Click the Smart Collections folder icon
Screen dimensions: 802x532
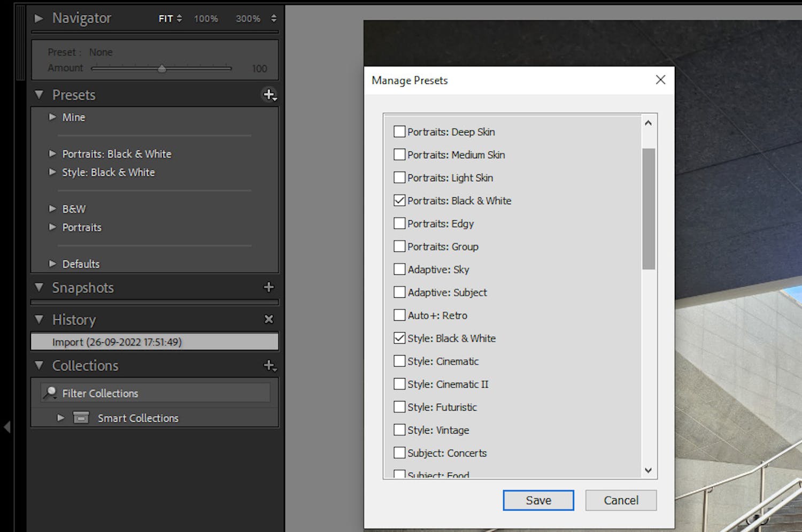(x=81, y=418)
